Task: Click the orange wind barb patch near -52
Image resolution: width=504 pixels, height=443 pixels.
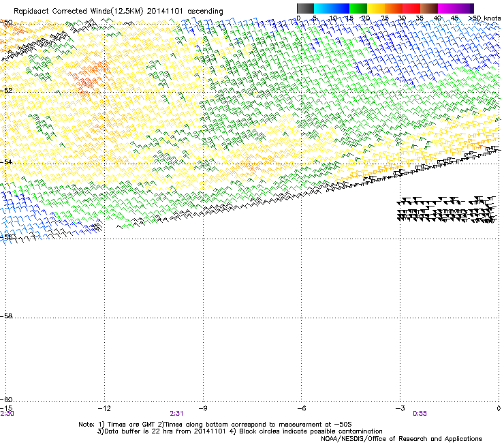Action: click(x=89, y=78)
